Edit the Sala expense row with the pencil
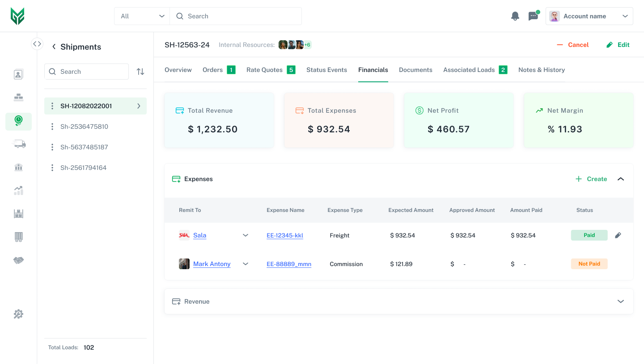 (618, 235)
